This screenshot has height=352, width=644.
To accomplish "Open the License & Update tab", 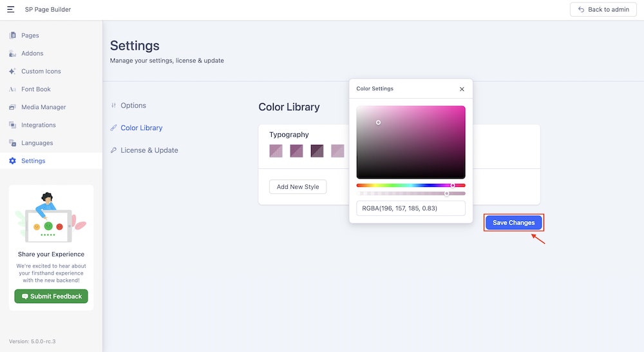I will [x=149, y=150].
